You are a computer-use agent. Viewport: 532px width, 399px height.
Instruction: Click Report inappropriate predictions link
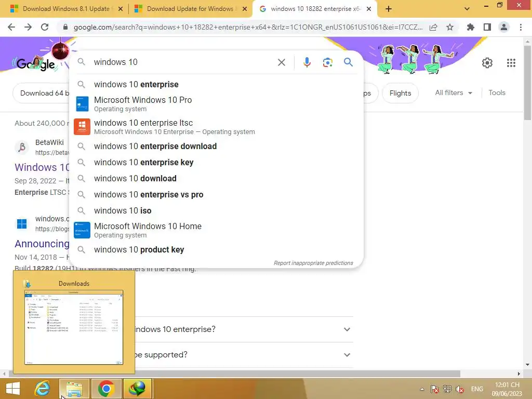pyautogui.click(x=313, y=263)
